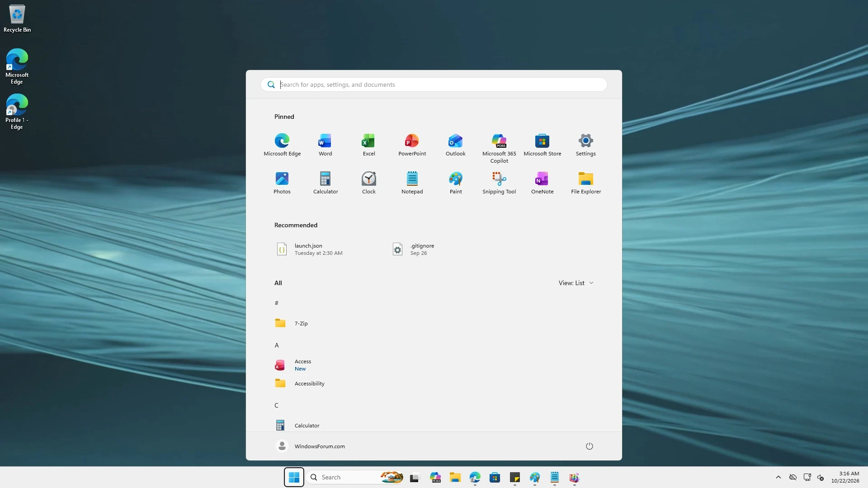The width and height of the screenshot is (868, 488).
Task: Open the Power options button
Action: coord(589,446)
